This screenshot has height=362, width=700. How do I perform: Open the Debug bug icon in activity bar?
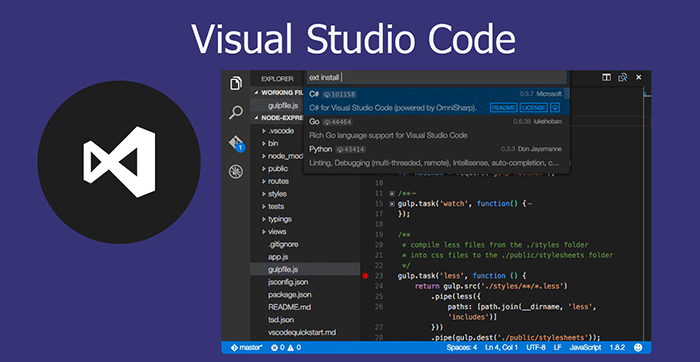click(x=236, y=172)
